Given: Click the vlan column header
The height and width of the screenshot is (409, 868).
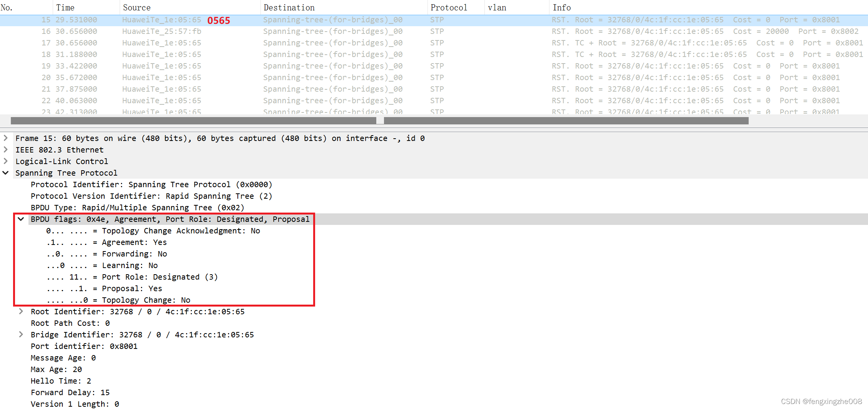Looking at the screenshot, I should coord(517,7).
